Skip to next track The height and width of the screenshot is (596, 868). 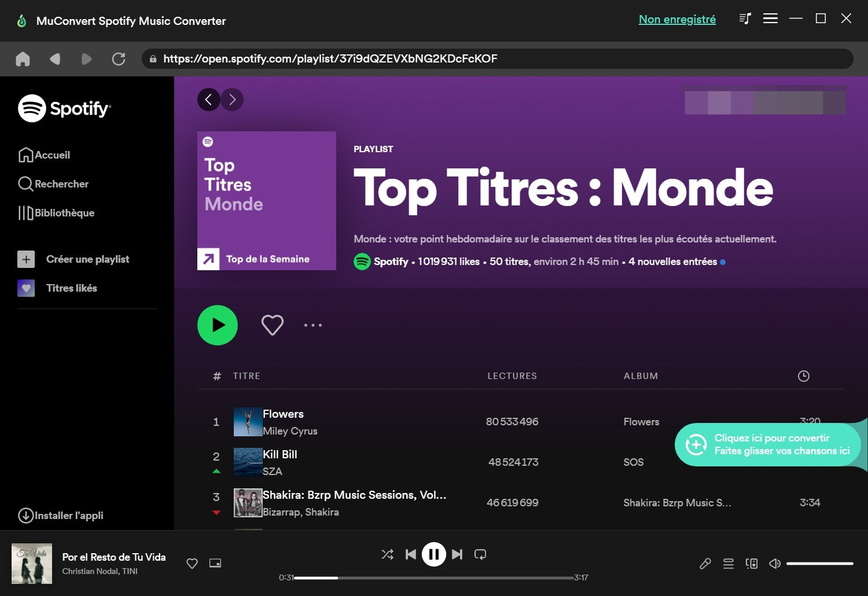pos(457,554)
